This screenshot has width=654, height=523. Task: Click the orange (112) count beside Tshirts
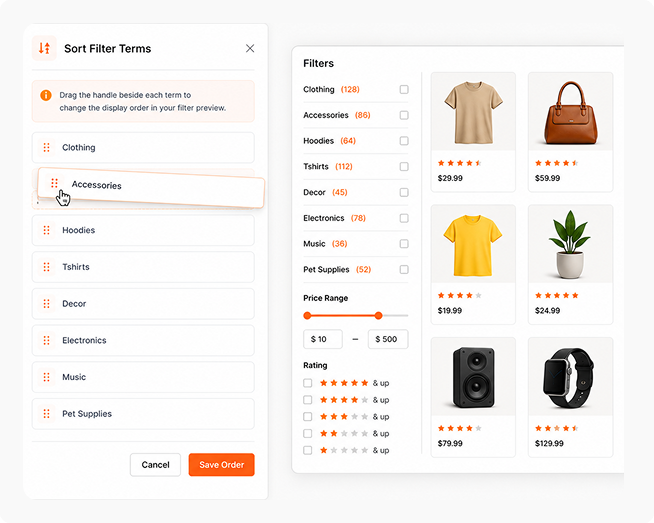[344, 167]
